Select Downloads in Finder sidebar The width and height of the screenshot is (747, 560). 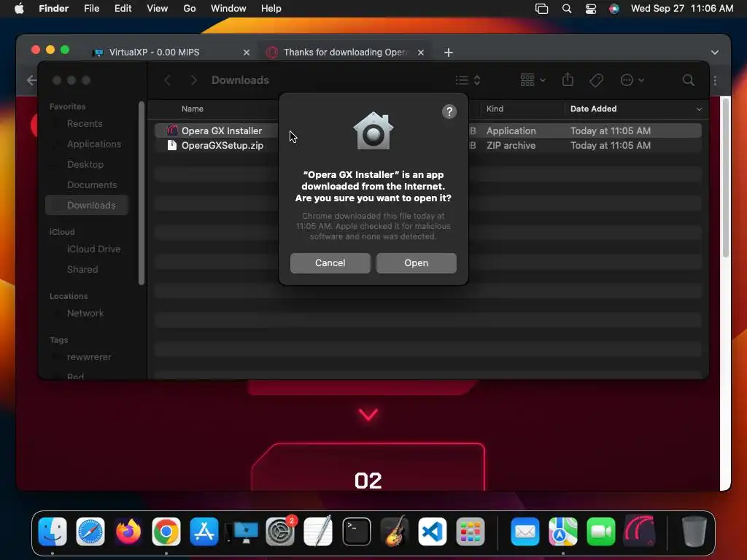[88, 205]
